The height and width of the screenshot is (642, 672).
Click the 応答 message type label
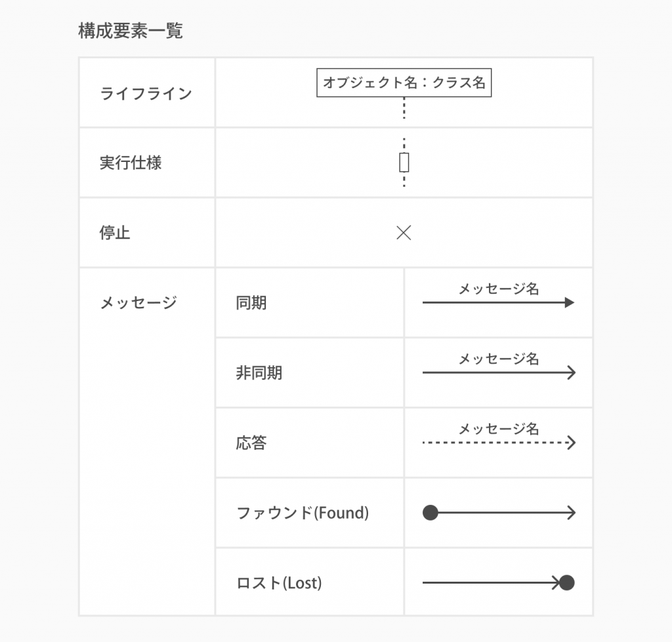click(251, 443)
